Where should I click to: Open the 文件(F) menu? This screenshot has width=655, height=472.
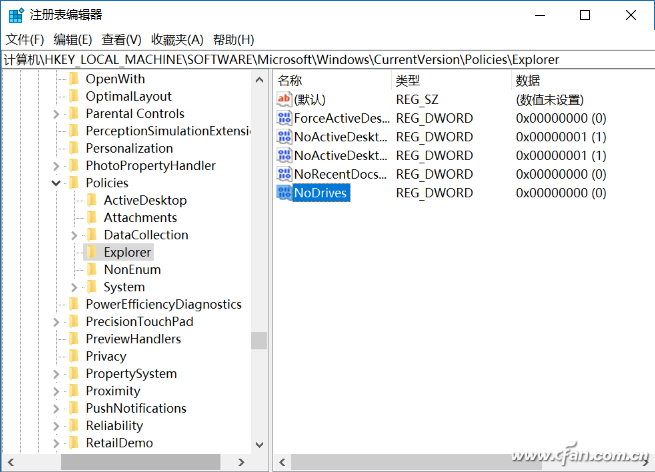click(x=25, y=40)
